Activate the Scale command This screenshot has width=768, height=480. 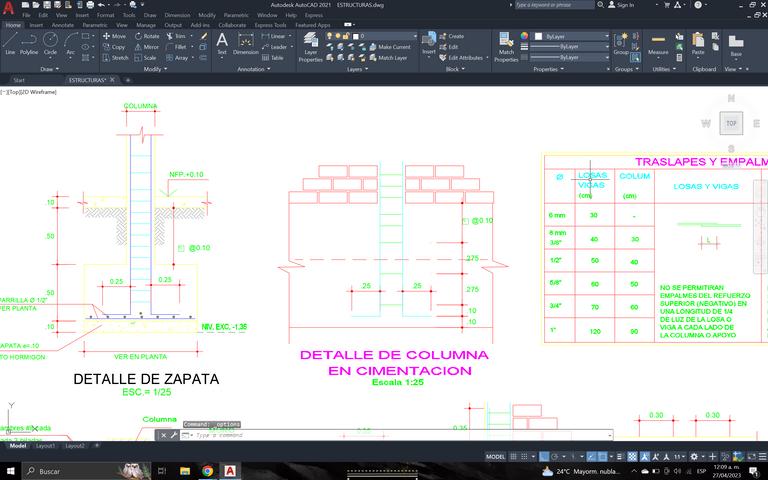pyautogui.click(x=145, y=58)
